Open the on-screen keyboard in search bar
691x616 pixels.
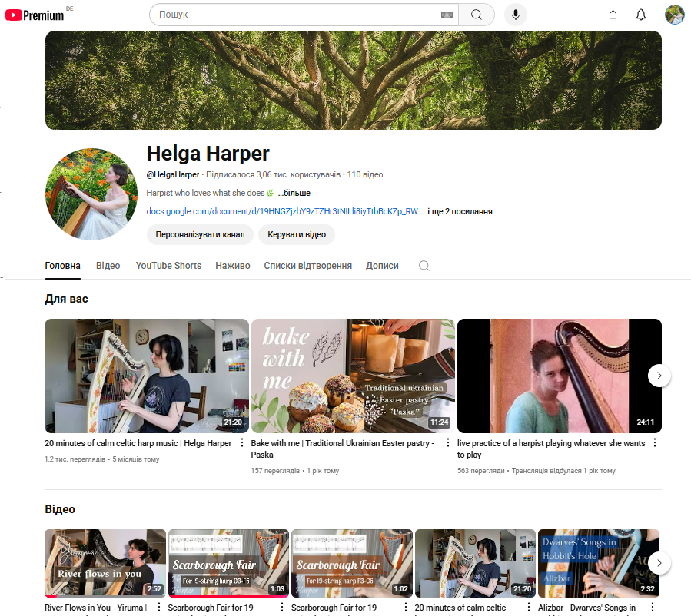[447, 15]
